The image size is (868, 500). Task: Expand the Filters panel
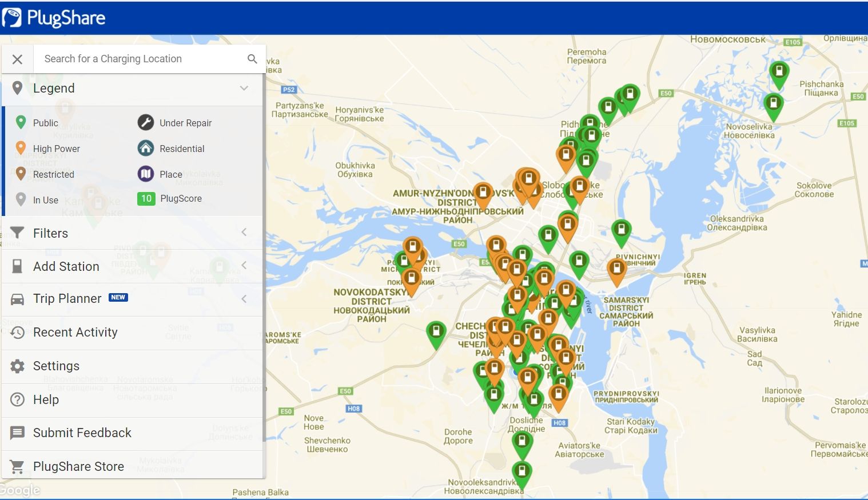(x=244, y=233)
